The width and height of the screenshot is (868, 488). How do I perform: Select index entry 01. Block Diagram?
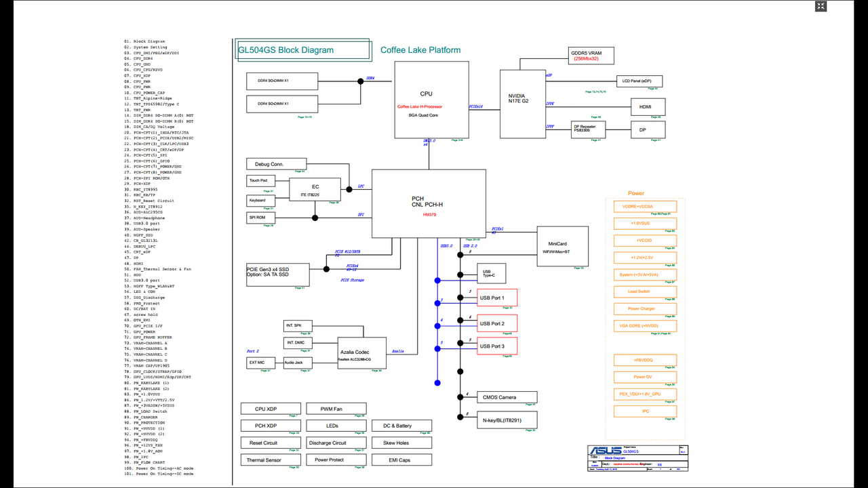[144, 41]
